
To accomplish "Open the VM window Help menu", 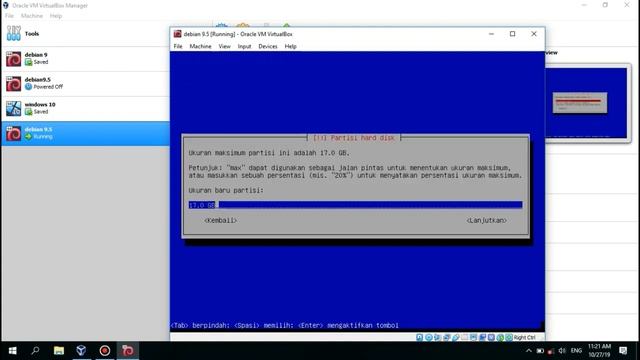I will (291, 47).
